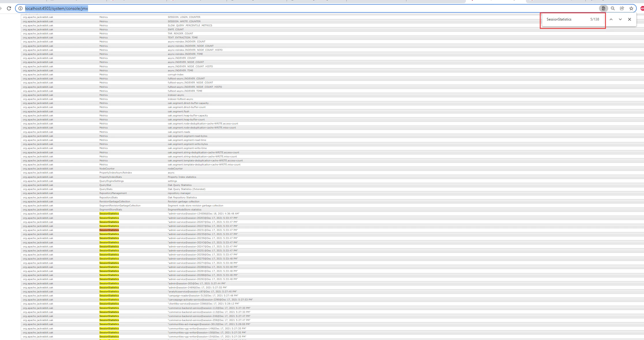Viewport: 644px width, 340px height.
Task: Open the admin@session-203 SessionStatistics entry
Action: pos(197,283)
